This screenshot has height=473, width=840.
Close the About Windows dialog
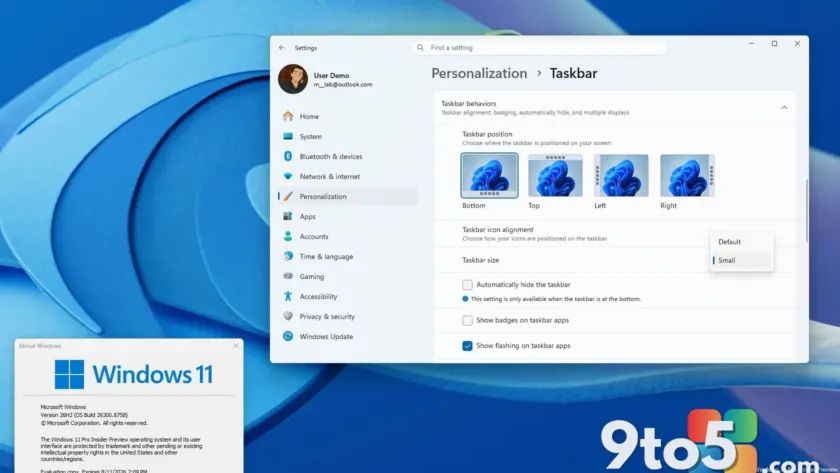(236, 346)
